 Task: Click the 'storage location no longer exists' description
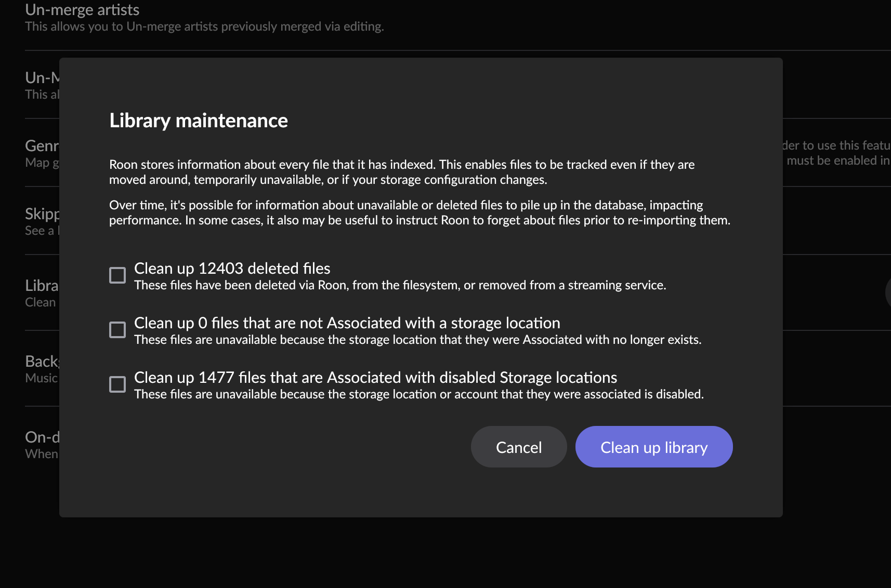click(x=417, y=340)
